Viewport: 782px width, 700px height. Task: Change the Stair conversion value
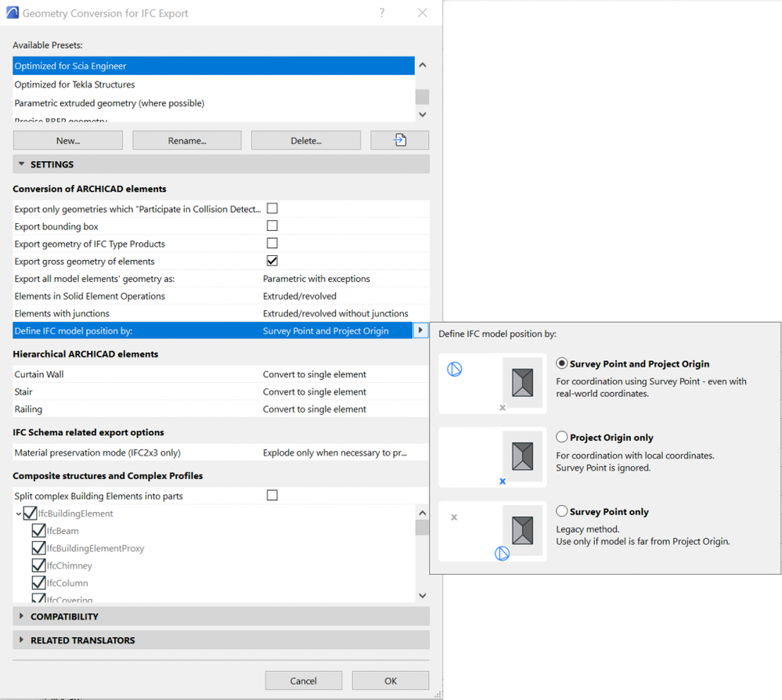[x=314, y=392]
